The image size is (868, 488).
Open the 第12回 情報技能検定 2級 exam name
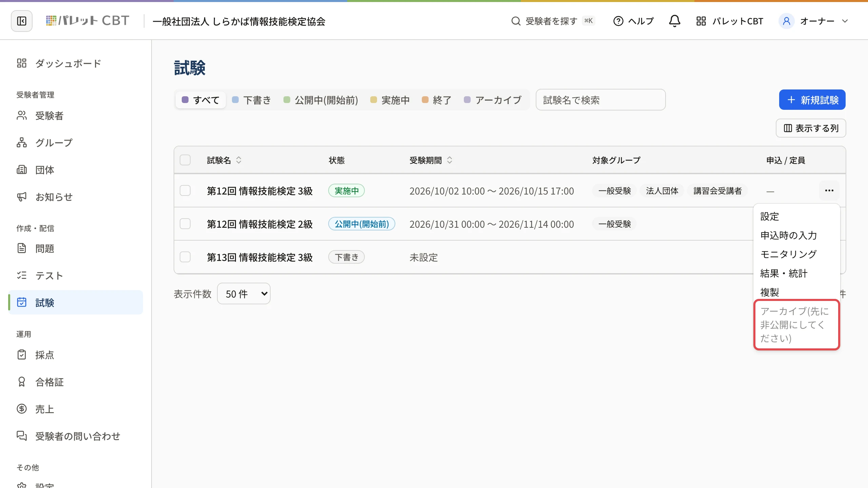pyautogui.click(x=260, y=224)
